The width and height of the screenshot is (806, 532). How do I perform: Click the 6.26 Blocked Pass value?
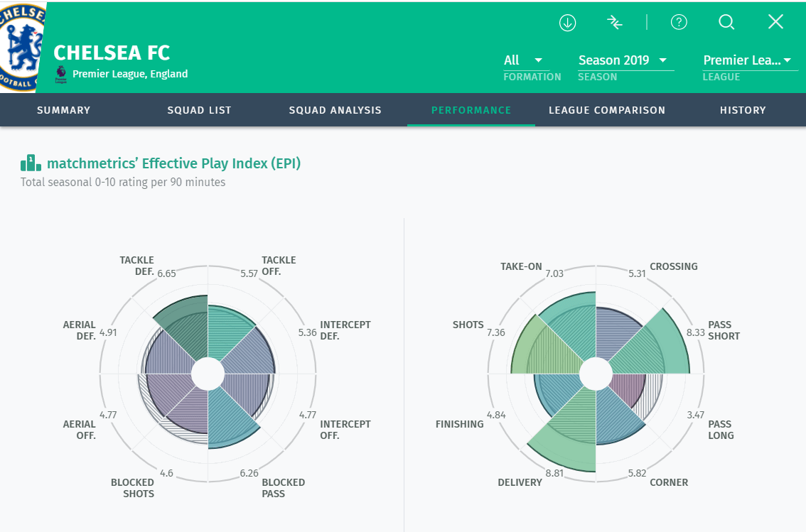coord(249,473)
